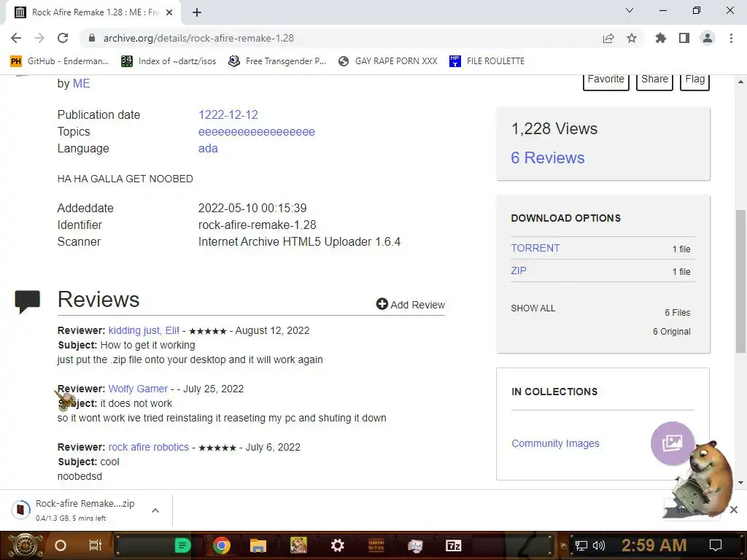Viewport: 747px width, 560px height.
Task: Click the Favorite button
Action: [x=606, y=80]
